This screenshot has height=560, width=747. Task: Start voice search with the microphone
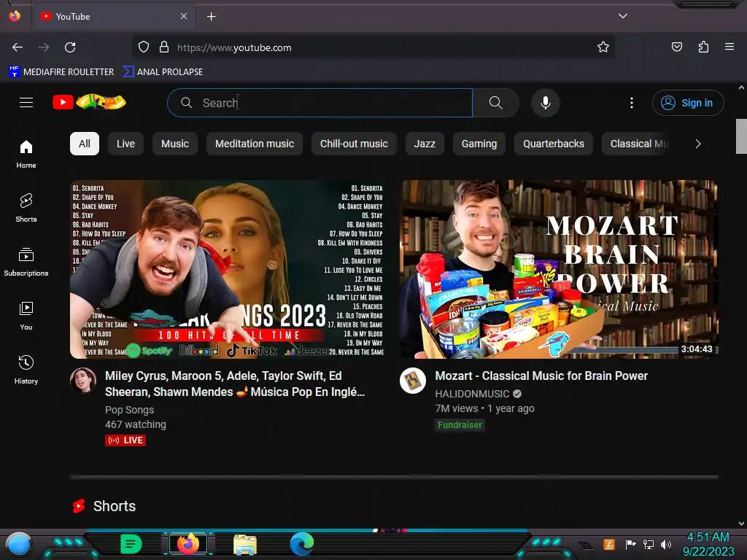coord(546,103)
